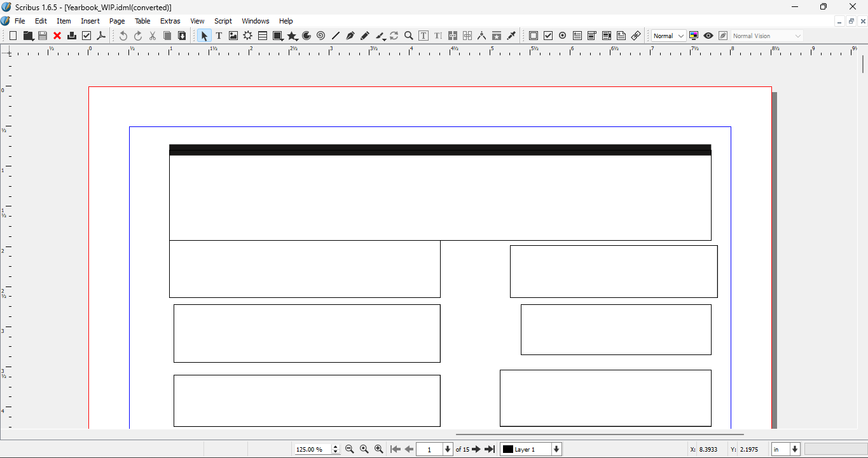Toggle Preview Mode eye icon
The image size is (868, 458).
coord(708,36)
